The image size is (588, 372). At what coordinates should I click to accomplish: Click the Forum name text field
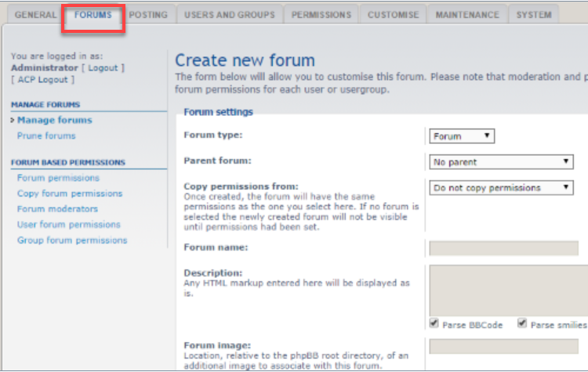[503, 248]
